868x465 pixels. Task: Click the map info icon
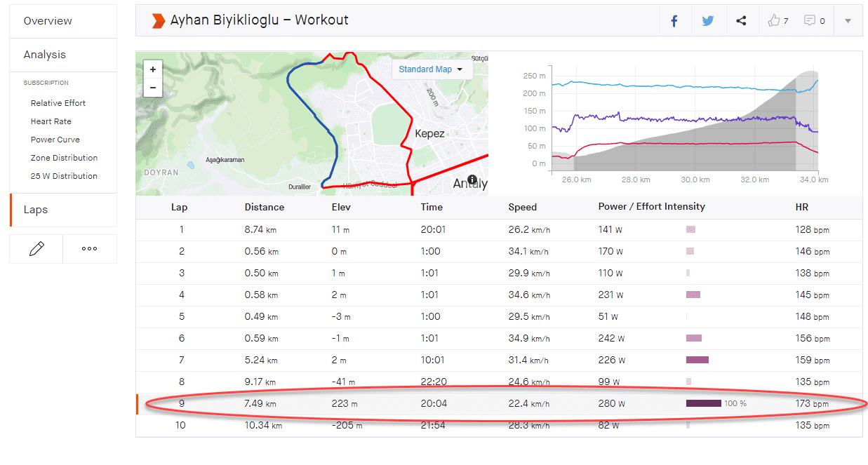(472, 180)
